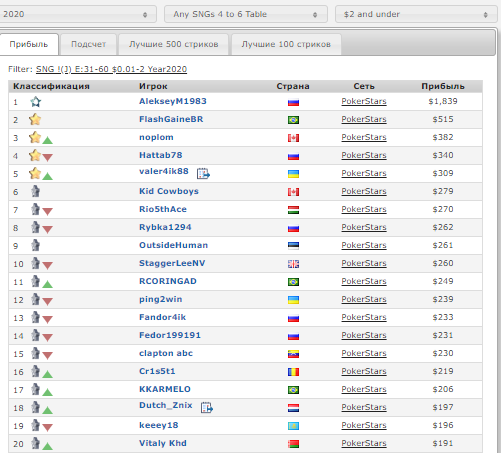Click the Hungary flag for Rio5thAce
This screenshot has height=453, width=501.
click(293, 210)
